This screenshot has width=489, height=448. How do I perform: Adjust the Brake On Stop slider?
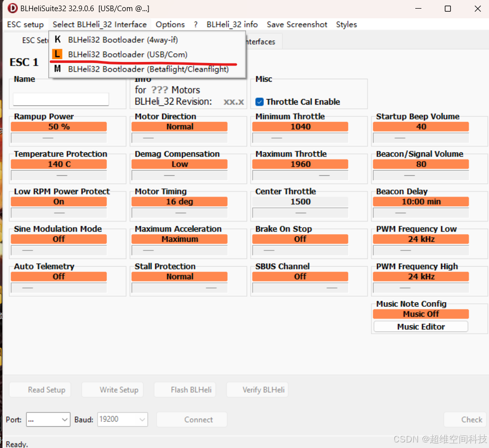click(300, 250)
